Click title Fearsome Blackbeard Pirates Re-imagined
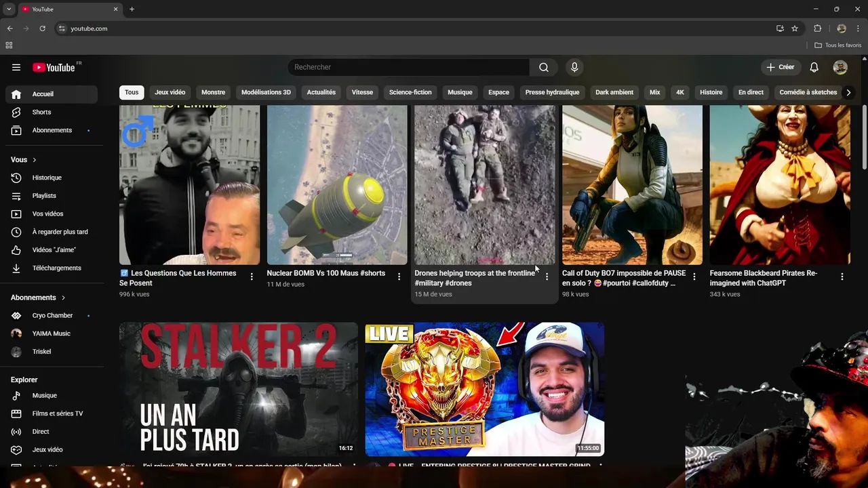The height and width of the screenshot is (488, 868). [764, 278]
